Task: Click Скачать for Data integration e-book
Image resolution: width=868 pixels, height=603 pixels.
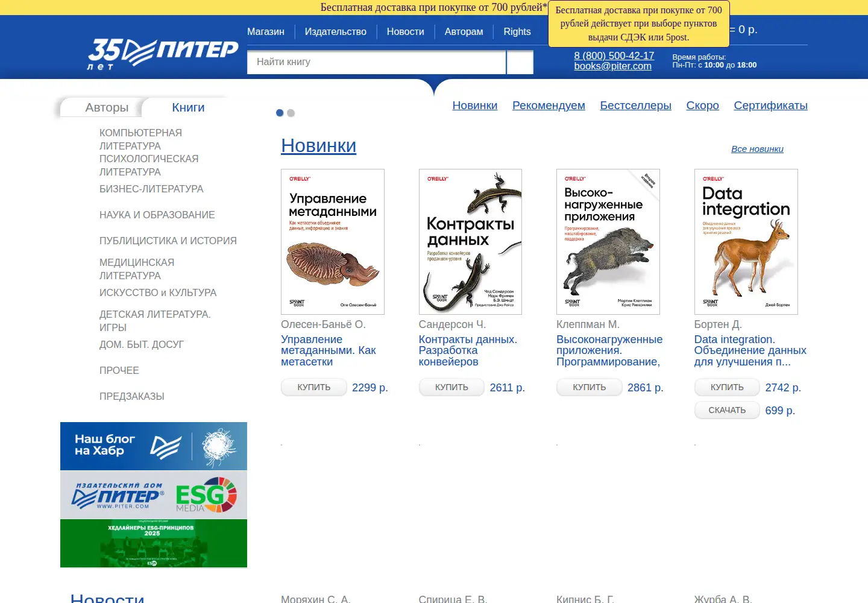Action: 727,410
